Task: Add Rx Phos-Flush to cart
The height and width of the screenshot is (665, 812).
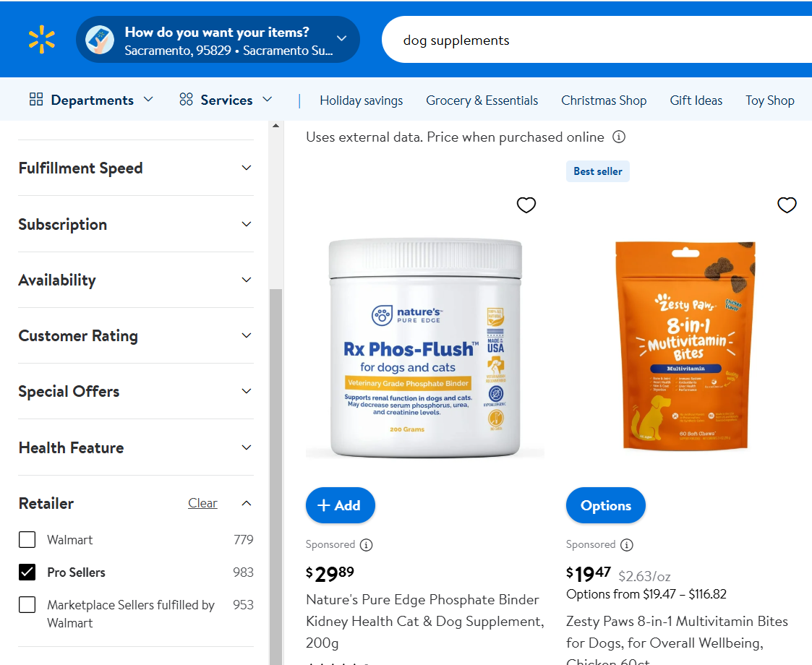Action: [341, 505]
